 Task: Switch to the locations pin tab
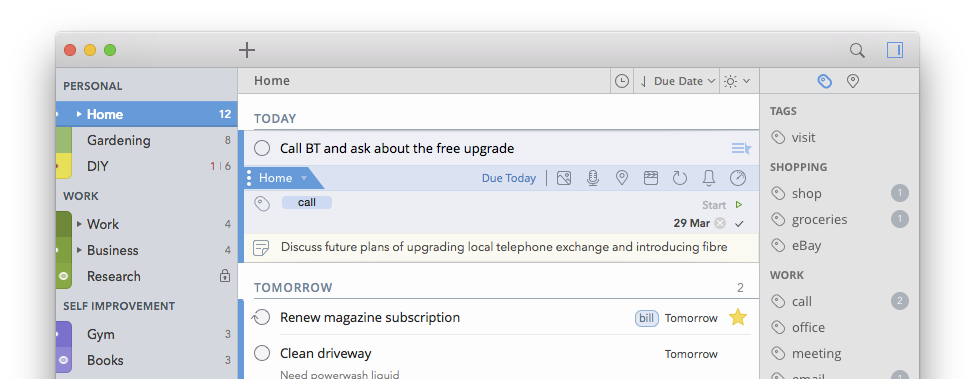(x=853, y=81)
